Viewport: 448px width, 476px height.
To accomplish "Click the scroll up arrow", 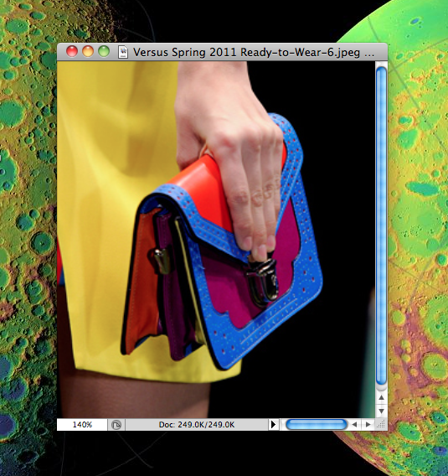I will click(382, 397).
